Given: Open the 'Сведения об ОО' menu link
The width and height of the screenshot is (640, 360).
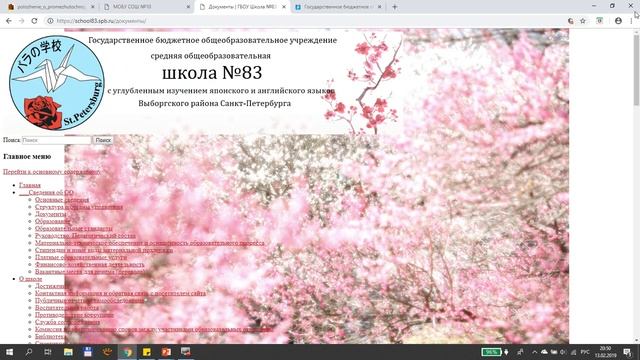Looking at the screenshot, I should coord(47,192).
